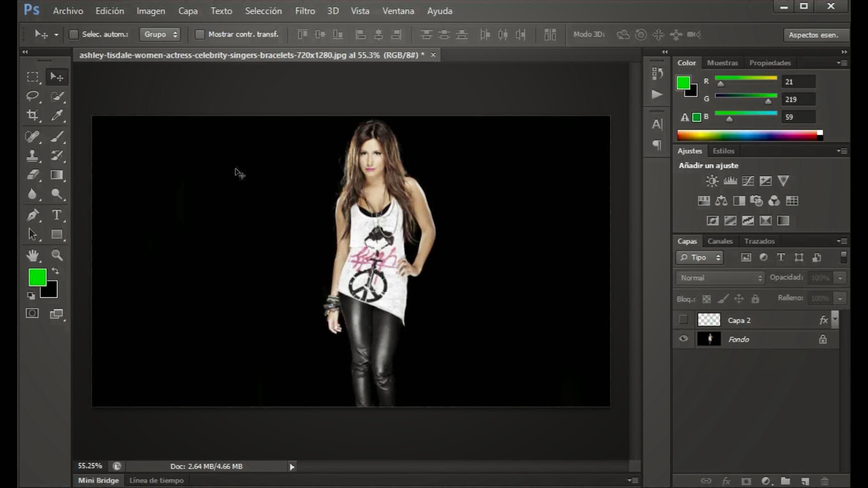Select the Zoom tool
The width and height of the screenshot is (868, 488).
tap(56, 255)
